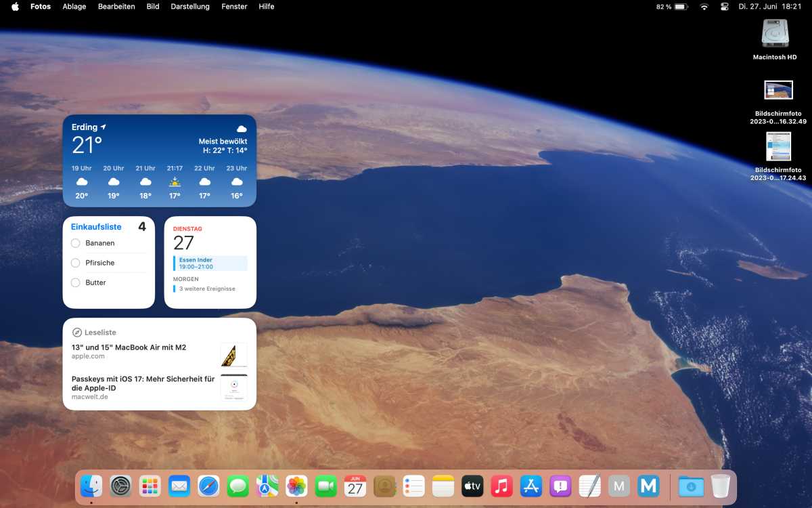Open Notes from the Dock
The height and width of the screenshot is (508, 812).
443,486
